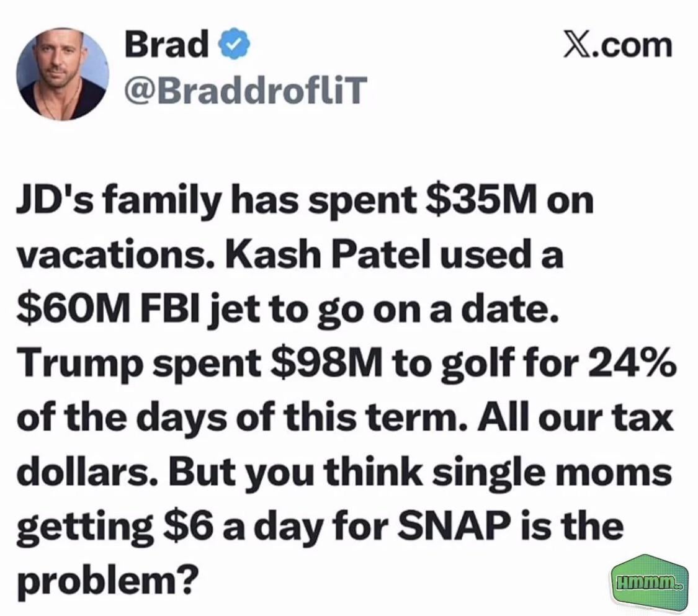Click the green Hmmm sticker logo
The height and width of the screenshot is (616, 698).
click(x=649, y=582)
